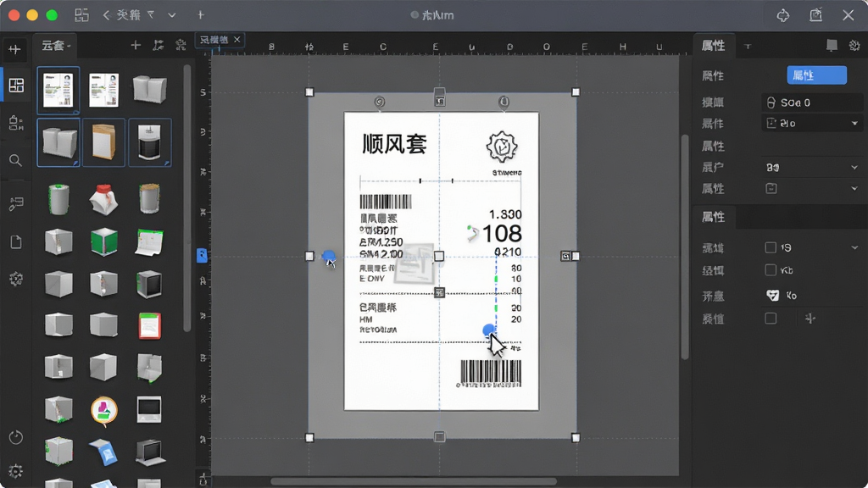
Task: Close the open document tab
Action: [237, 39]
